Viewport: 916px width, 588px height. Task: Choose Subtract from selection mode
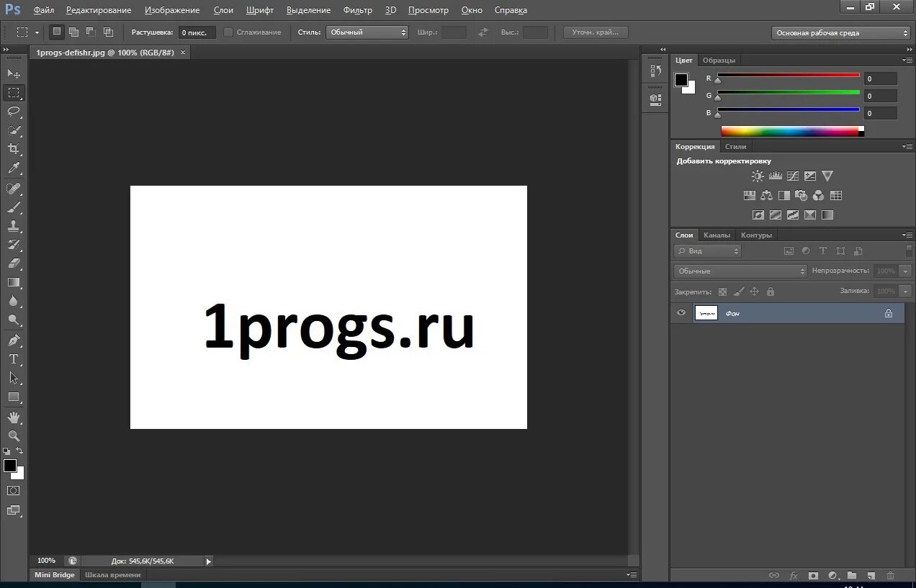(91, 32)
